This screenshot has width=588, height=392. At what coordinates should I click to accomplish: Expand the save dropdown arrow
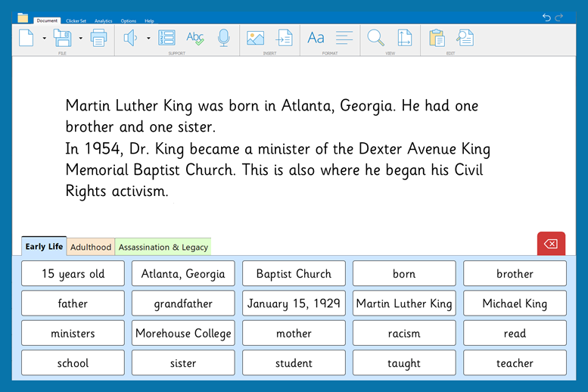(81, 38)
